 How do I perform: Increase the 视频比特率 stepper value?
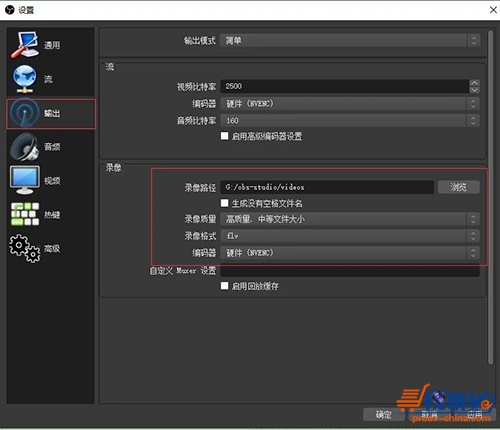474,83
